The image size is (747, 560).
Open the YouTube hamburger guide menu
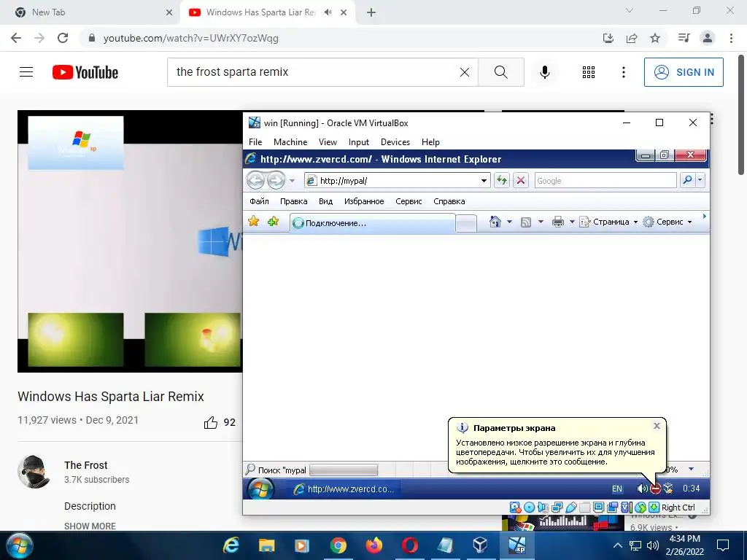26,72
